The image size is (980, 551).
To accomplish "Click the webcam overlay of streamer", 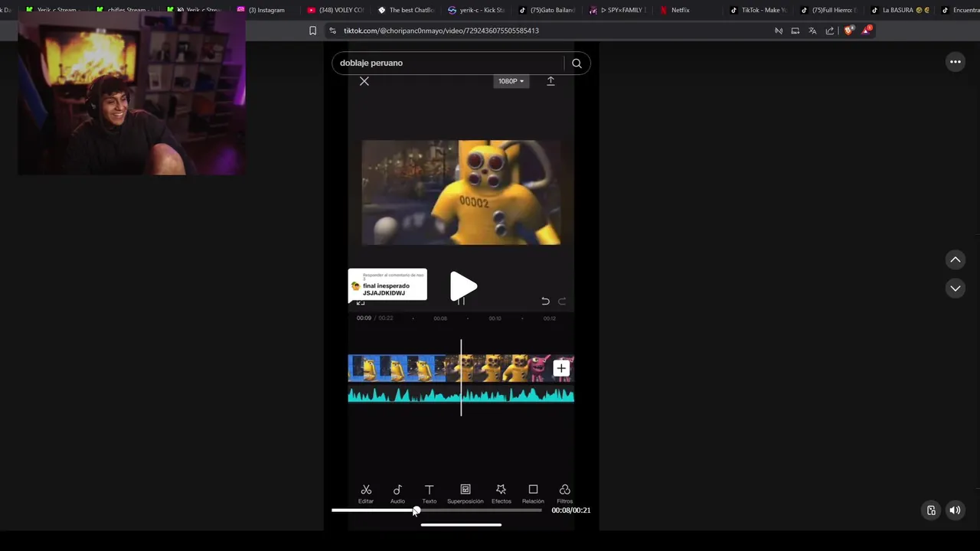I will pos(132,93).
